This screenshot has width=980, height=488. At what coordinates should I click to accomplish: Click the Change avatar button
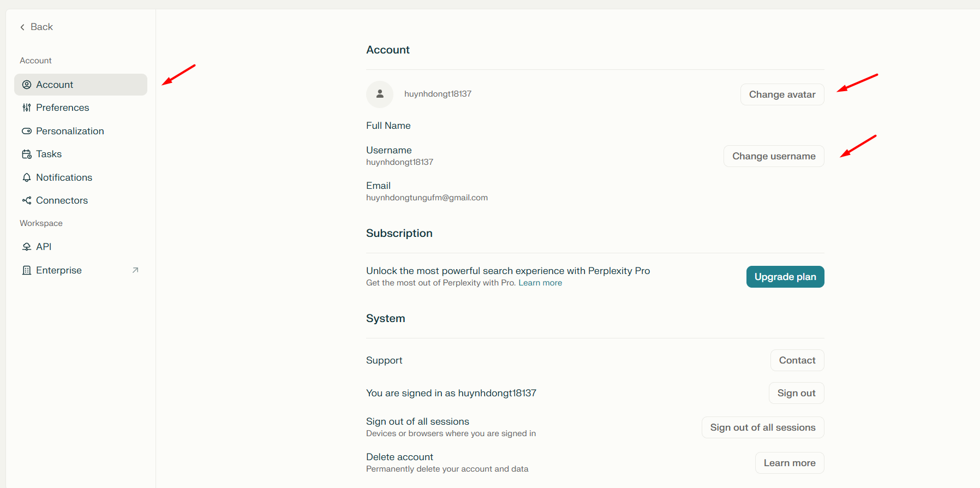tap(782, 94)
